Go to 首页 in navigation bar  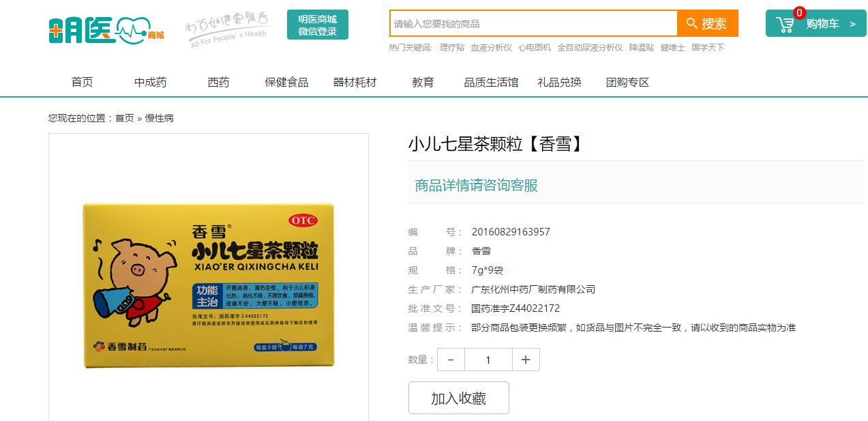click(x=82, y=83)
